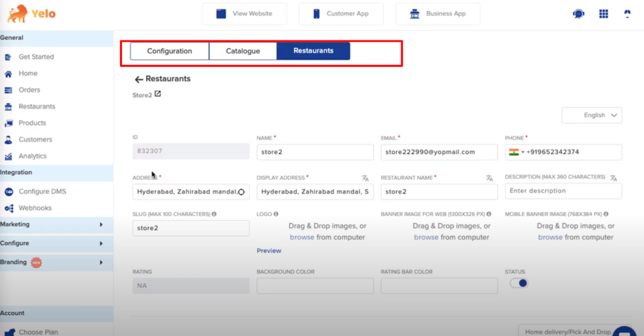Click Restaurant Name translate icon
Screen dimensions: 644x336
(x=489, y=178)
